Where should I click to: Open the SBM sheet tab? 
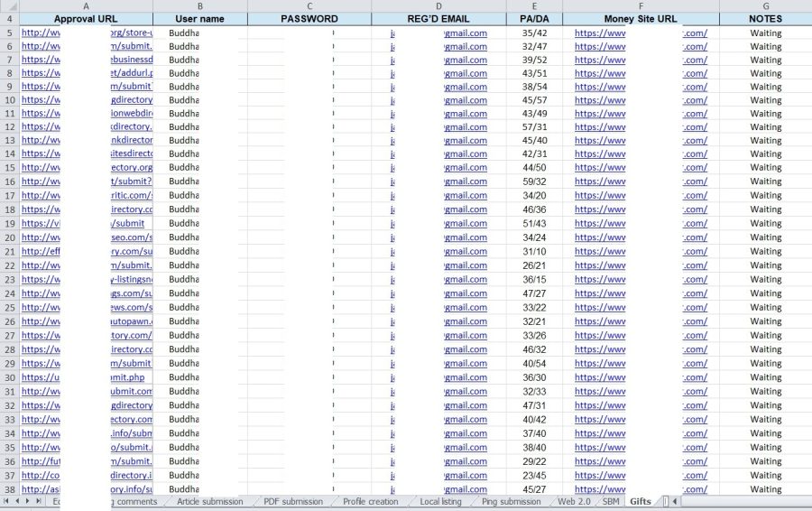click(611, 502)
